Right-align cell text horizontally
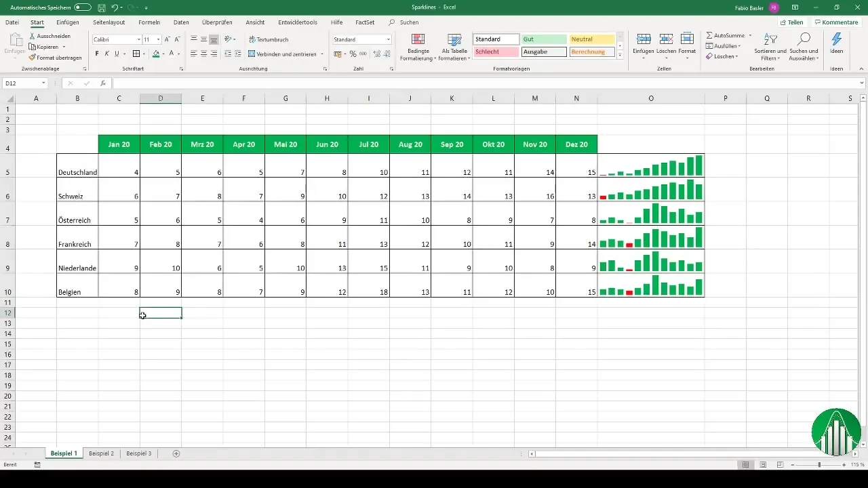This screenshot has height=488, width=868. tap(214, 54)
